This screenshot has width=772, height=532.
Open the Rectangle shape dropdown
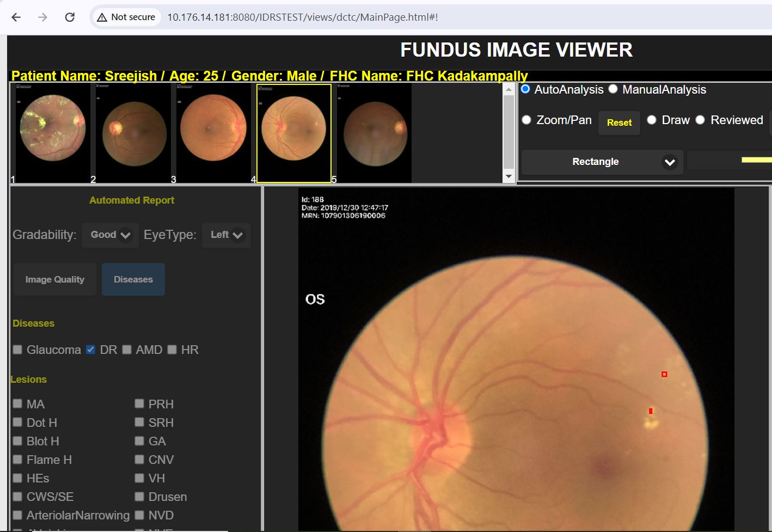pos(602,162)
